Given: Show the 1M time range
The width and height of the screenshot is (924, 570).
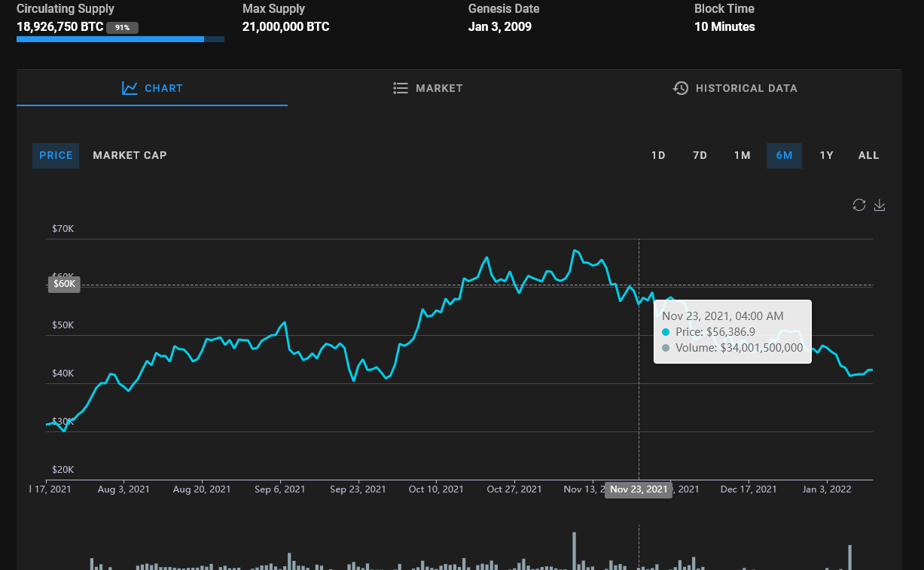Looking at the screenshot, I should click(742, 155).
